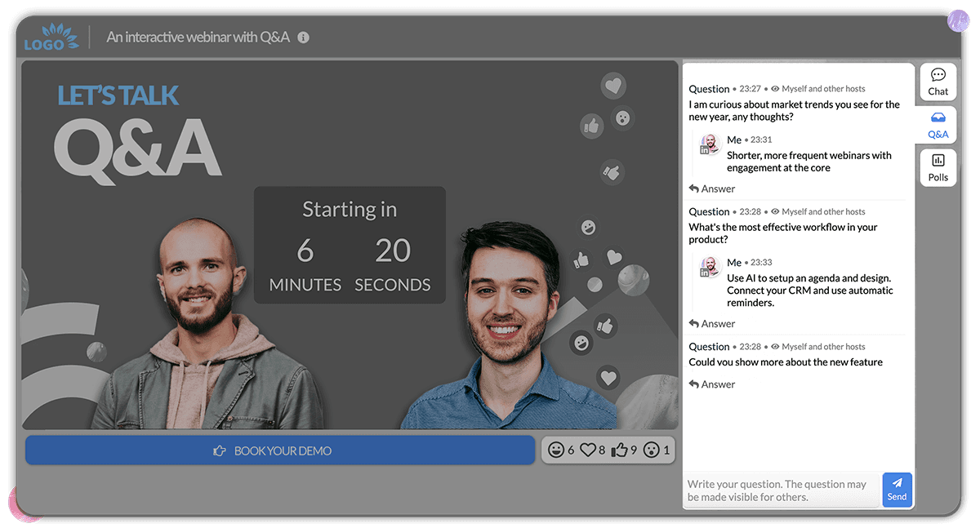The height and width of the screenshot is (528, 980).
Task: Send a heart reaction
Action: point(589,450)
